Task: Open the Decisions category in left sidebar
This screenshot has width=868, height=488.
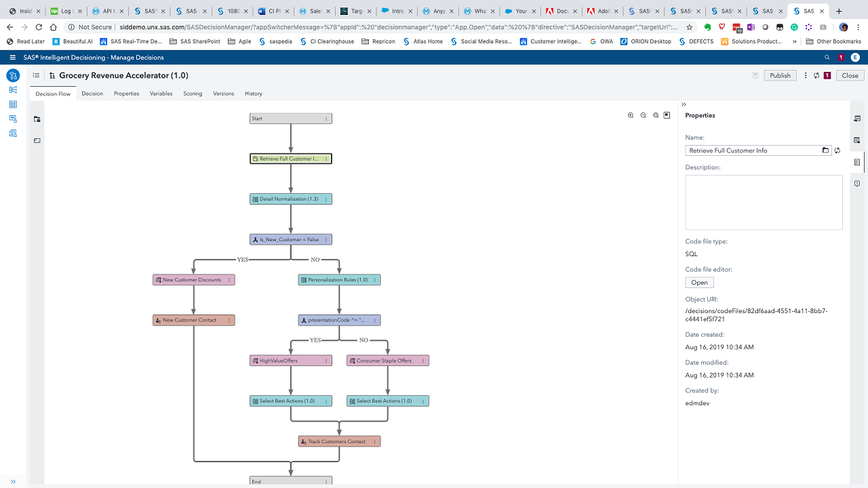Action: [x=13, y=75]
